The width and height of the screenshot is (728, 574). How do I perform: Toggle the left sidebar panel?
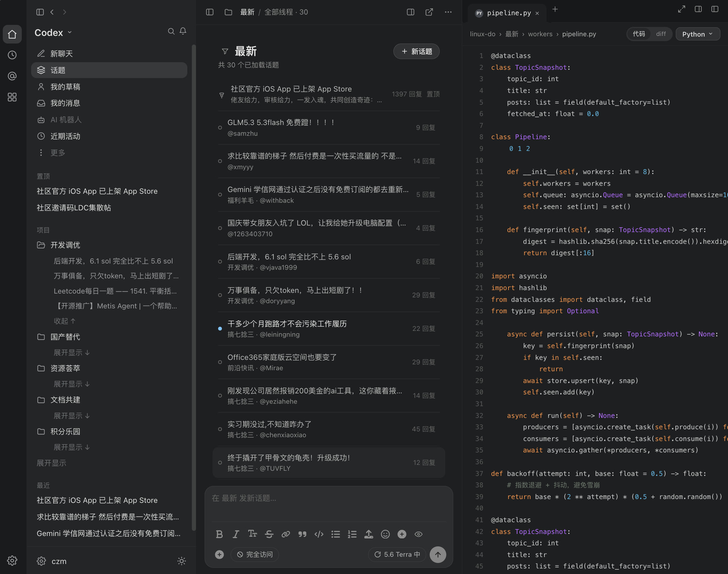(40, 12)
